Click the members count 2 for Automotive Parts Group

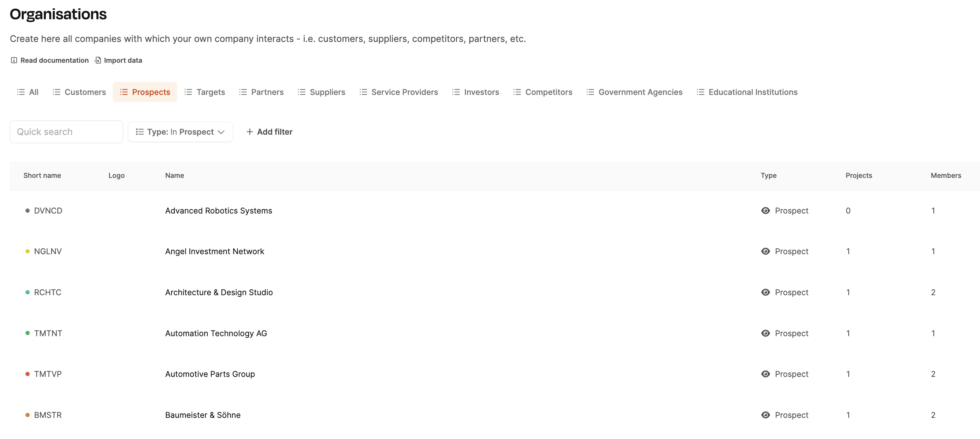pyautogui.click(x=933, y=374)
